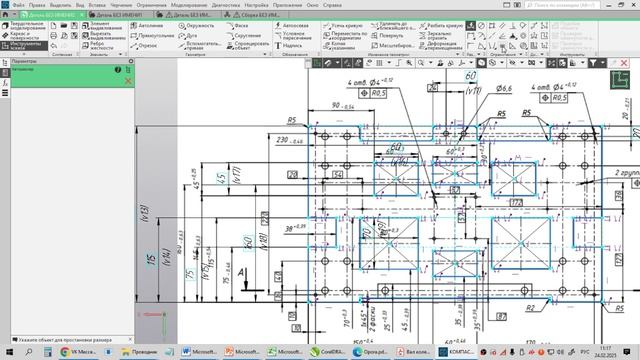Select the Вспомогательная прямая tool
Image resolution: width=640 pixels, height=360 pixels.
(x=200, y=45)
